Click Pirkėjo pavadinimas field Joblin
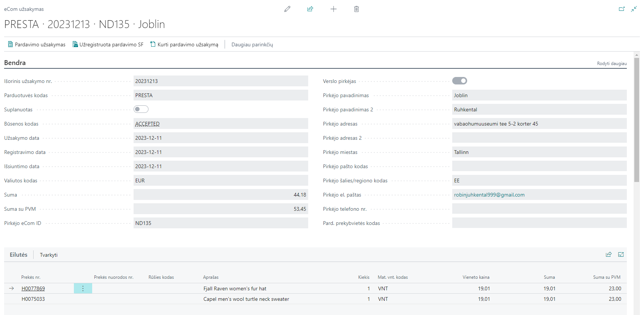This screenshot has height=315, width=644. click(540, 95)
